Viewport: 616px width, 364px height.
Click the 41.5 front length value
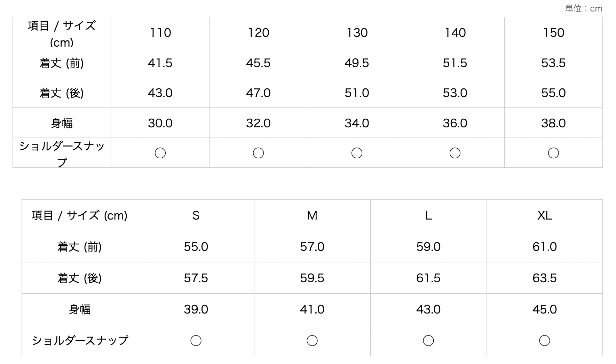pyautogui.click(x=160, y=63)
